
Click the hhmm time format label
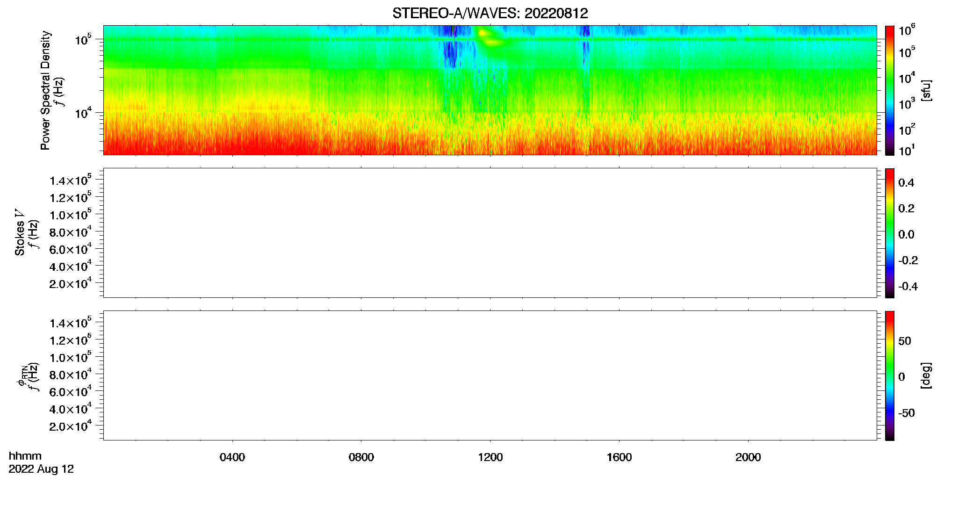tap(25, 456)
